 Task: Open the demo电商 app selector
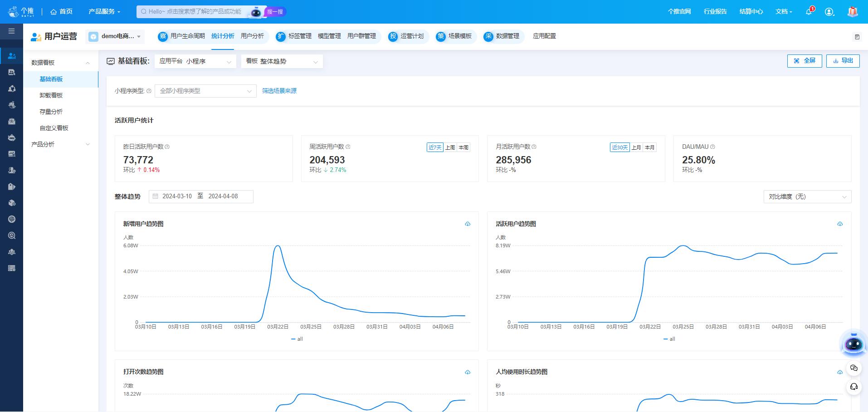coord(115,36)
